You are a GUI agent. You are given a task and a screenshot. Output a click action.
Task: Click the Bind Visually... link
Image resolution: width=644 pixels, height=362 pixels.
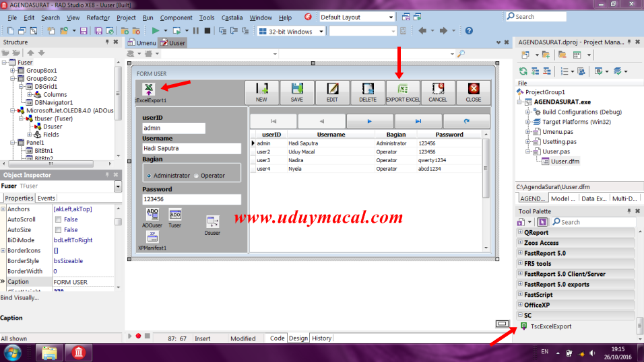click(20, 297)
